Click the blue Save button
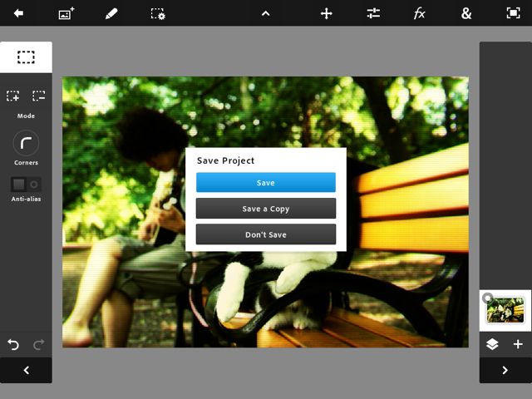This screenshot has width=532, height=399. (x=266, y=183)
